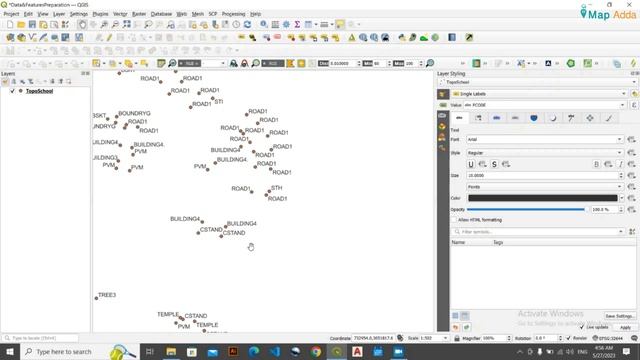Add a new vector layer
This screenshot has height=360, width=640.
coord(32,38)
